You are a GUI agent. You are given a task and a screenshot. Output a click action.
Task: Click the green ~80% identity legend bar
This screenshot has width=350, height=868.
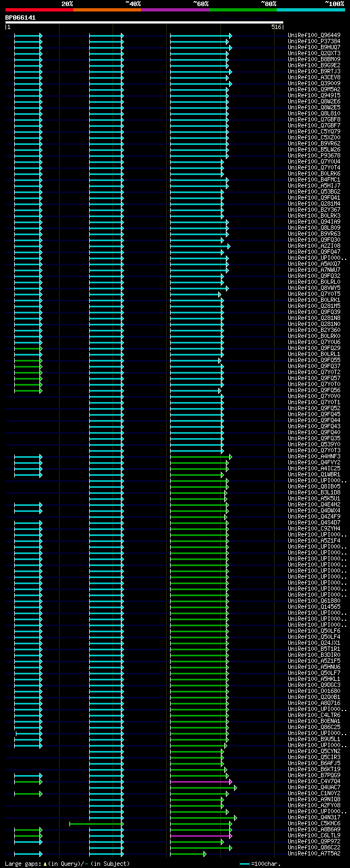coord(243,10)
